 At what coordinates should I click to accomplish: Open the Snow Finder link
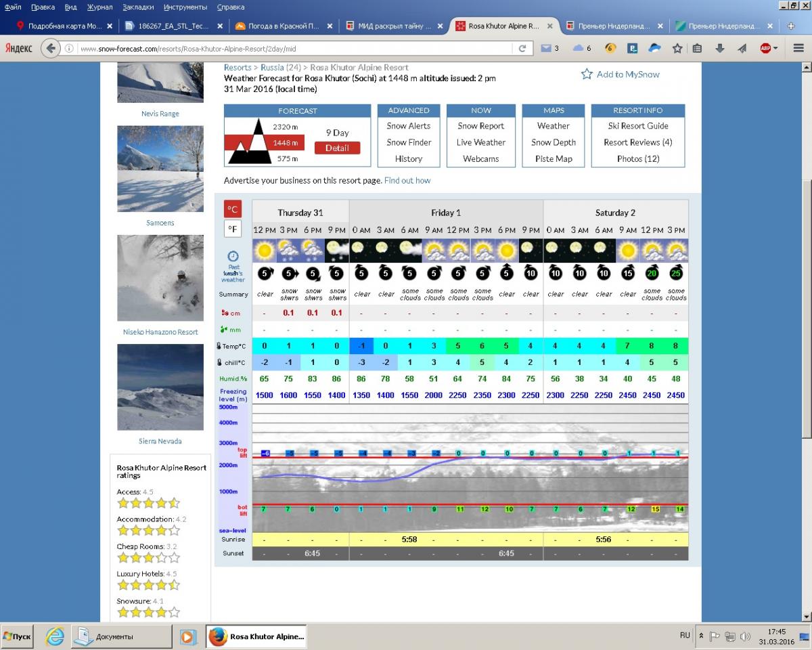point(409,142)
